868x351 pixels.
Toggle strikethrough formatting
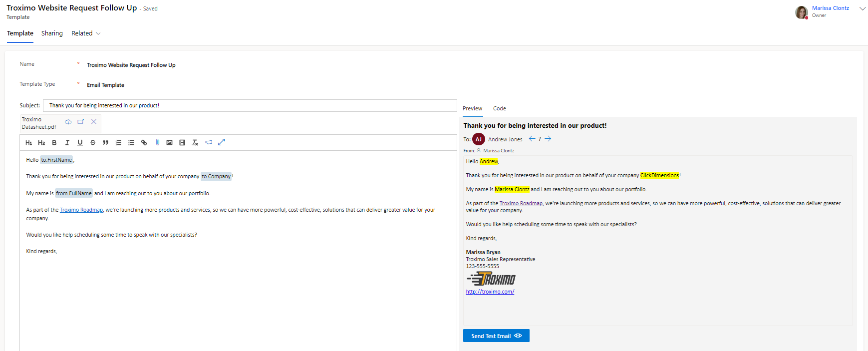point(93,143)
